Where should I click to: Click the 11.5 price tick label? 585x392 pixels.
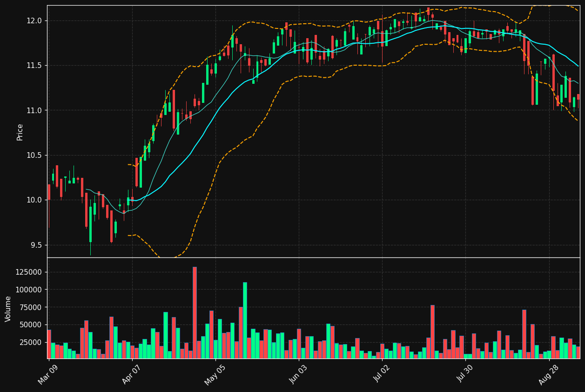click(x=34, y=66)
